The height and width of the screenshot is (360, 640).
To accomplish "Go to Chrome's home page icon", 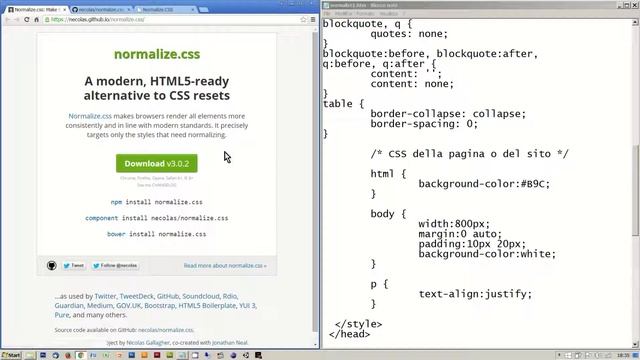I will (x=36, y=19).
